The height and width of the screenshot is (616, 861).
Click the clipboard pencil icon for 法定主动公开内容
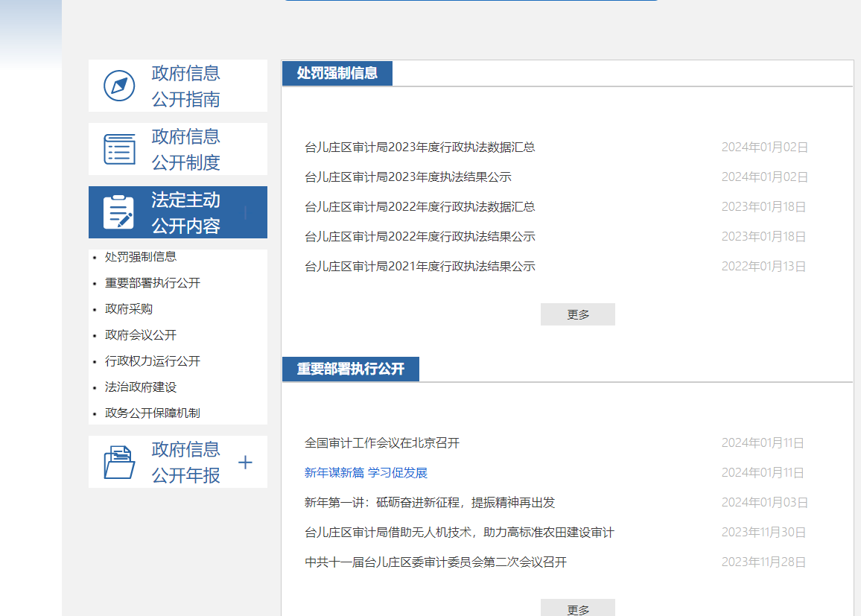pyautogui.click(x=118, y=212)
